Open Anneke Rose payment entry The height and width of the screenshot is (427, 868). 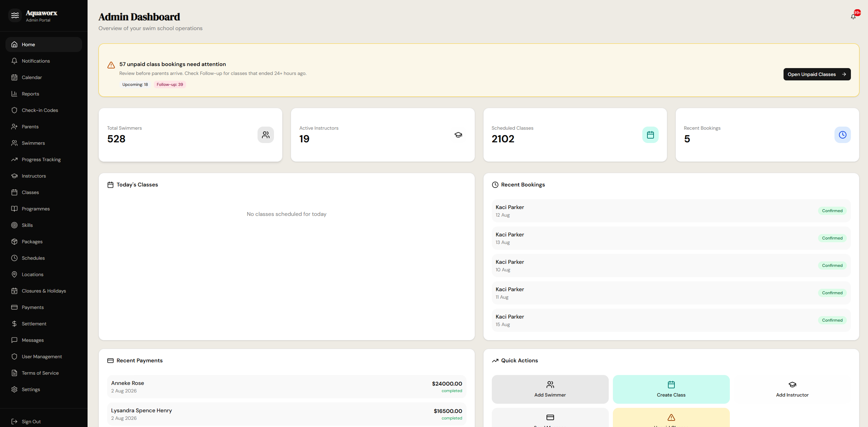click(x=287, y=387)
